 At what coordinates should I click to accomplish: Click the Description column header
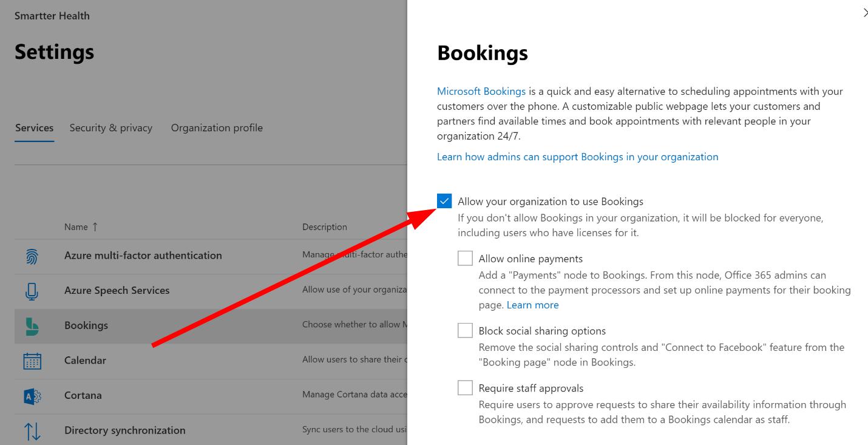click(325, 227)
